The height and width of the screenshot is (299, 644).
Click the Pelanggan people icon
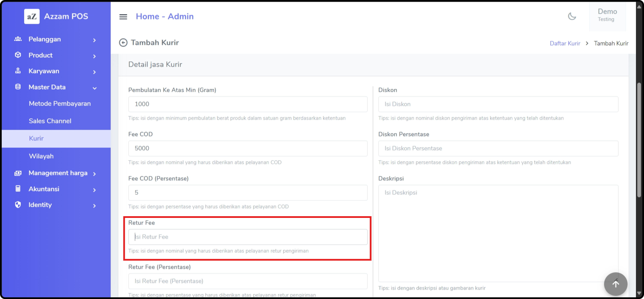point(18,39)
